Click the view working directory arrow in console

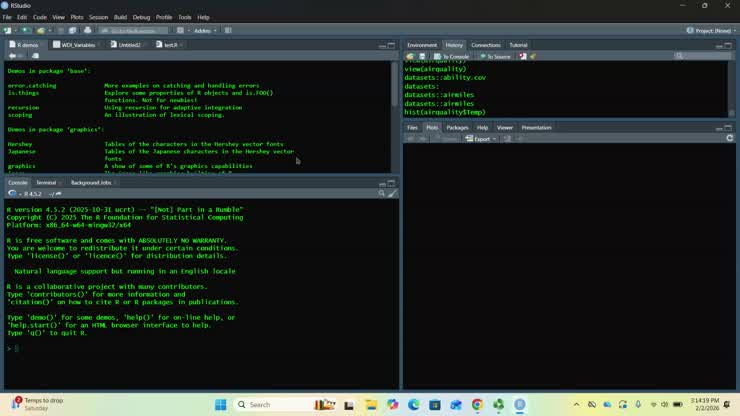[58, 194]
